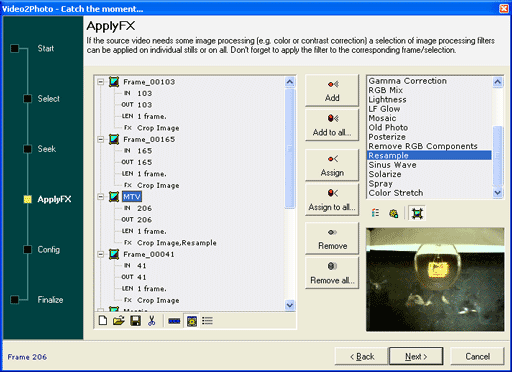The image size is (512, 372).
Task: Click the blue filmstrip icon in the tree toolbar
Action: click(174, 321)
